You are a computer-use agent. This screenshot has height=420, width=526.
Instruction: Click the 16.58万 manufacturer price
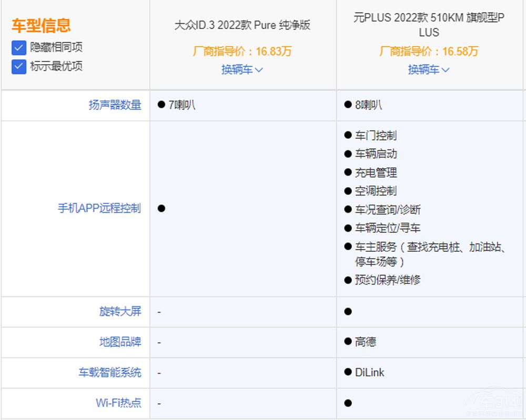coord(460,52)
